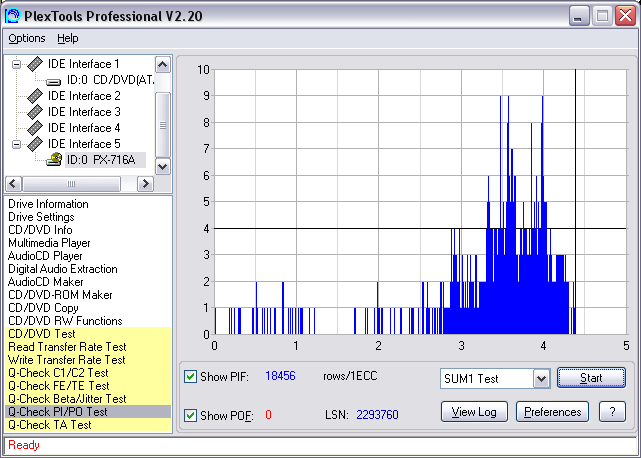Image resolution: width=641 pixels, height=458 pixels.
Task: Select ID:0 CD/DVD(AT. drive entry
Action: pyautogui.click(x=110, y=80)
